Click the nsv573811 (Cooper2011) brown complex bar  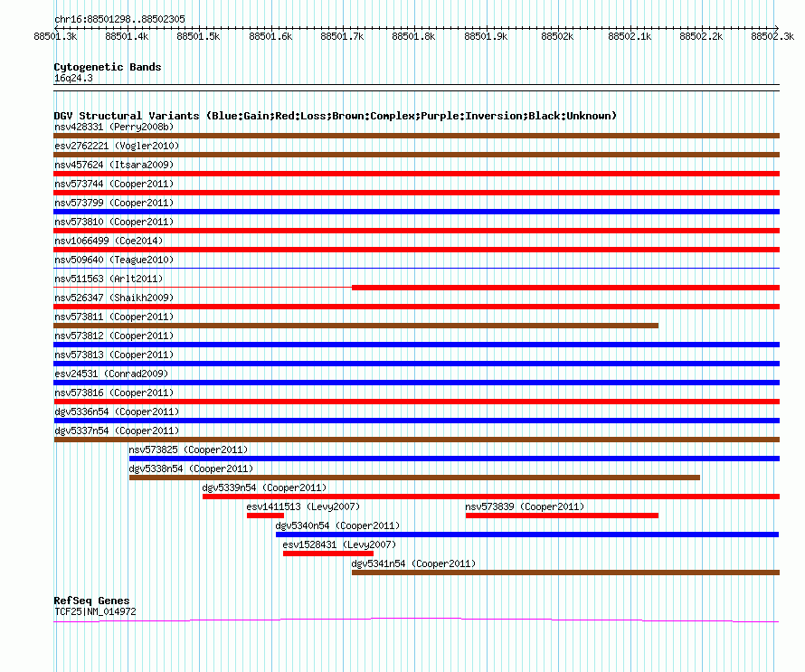355,326
